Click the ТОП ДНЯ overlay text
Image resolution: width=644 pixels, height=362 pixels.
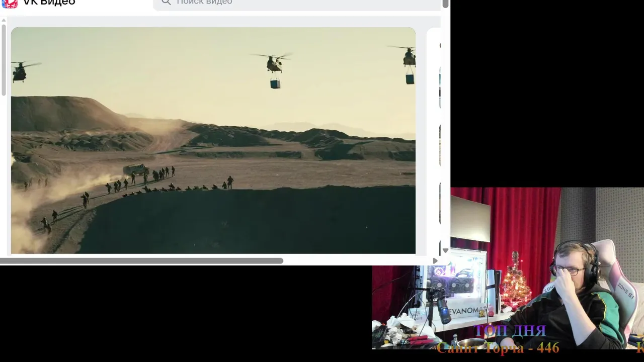[510, 331]
